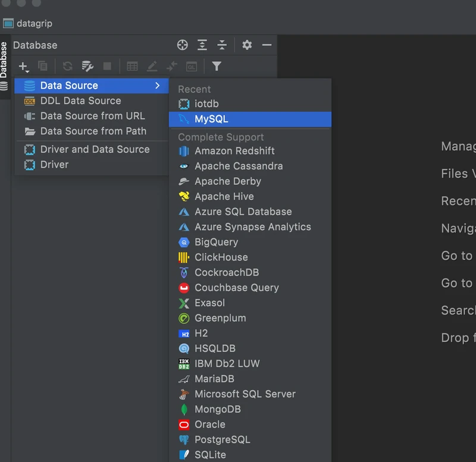Choose Apache Cassandra data source
This screenshot has height=462, width=476.
pos(250,166)
